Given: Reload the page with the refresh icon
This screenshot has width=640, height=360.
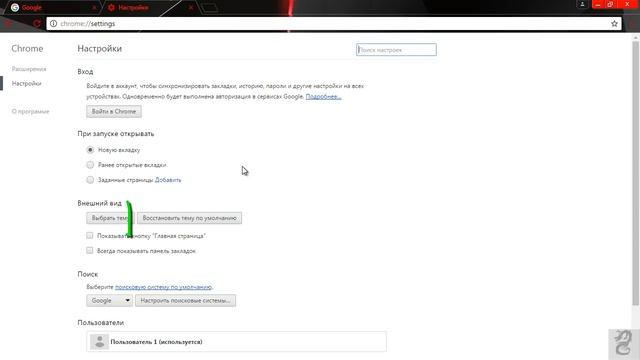Looking at the screenshot, I should pyautogui.click(x=37, y=24).
